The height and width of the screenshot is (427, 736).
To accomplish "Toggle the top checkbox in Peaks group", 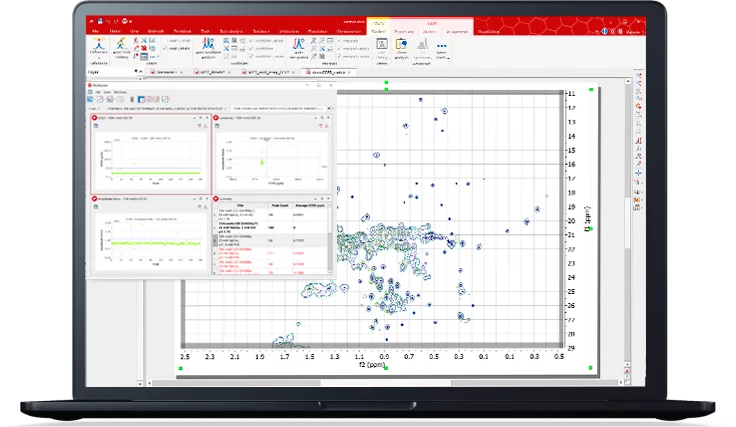I will (165, 41).
